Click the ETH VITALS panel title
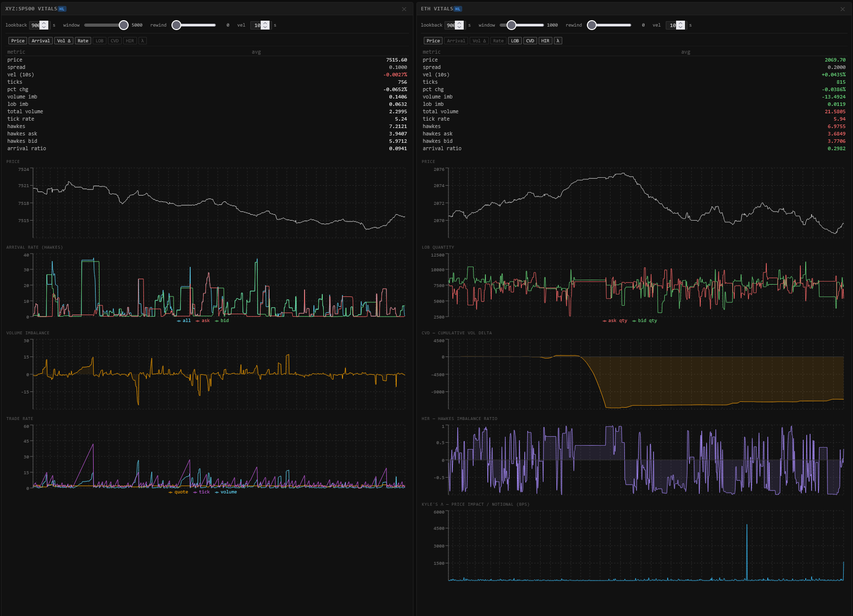853x616 pixels. click(x=437, y=9)
